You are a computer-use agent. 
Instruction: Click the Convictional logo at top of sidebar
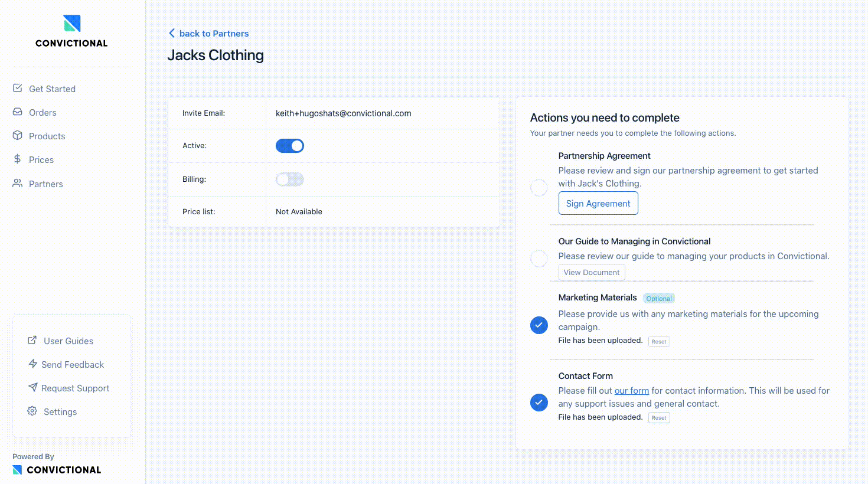click(x=71, y=31)
